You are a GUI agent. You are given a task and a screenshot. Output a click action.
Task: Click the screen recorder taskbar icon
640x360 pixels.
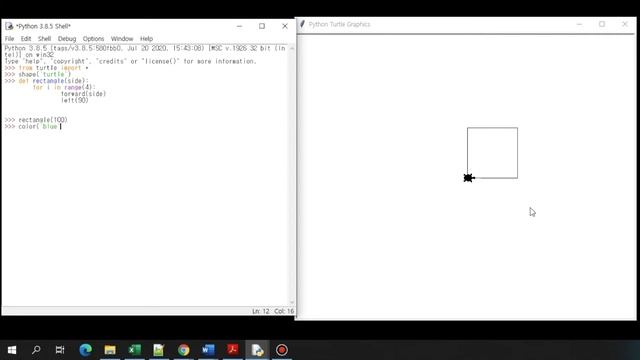282,350
